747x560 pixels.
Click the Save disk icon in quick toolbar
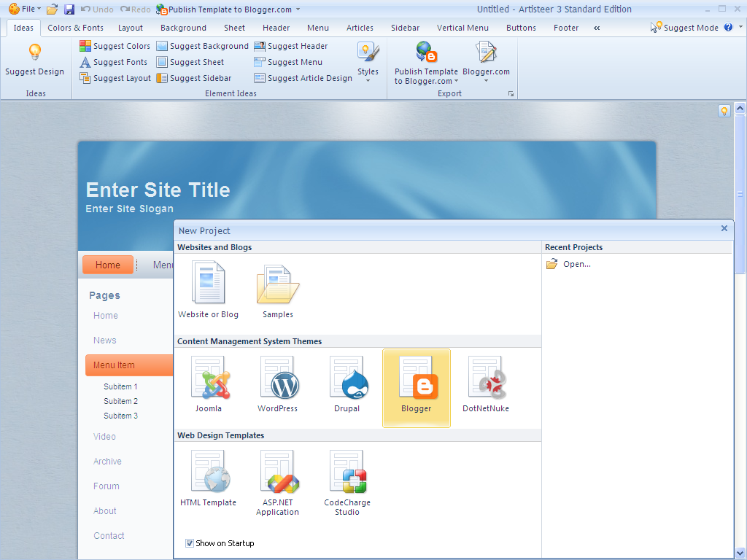69,9
